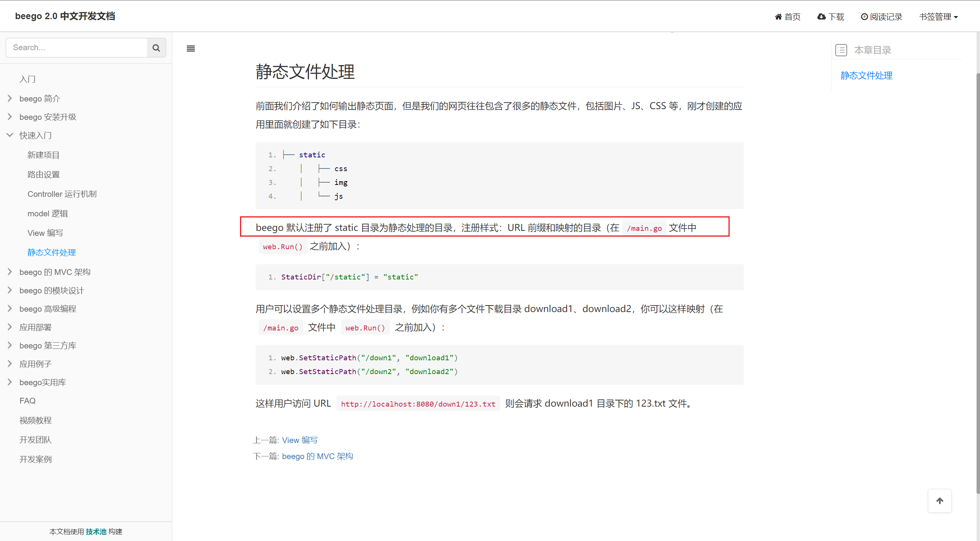Viewport: 980px width, 541px height.
Task: Open 新建项目 page
Action: 44,155
